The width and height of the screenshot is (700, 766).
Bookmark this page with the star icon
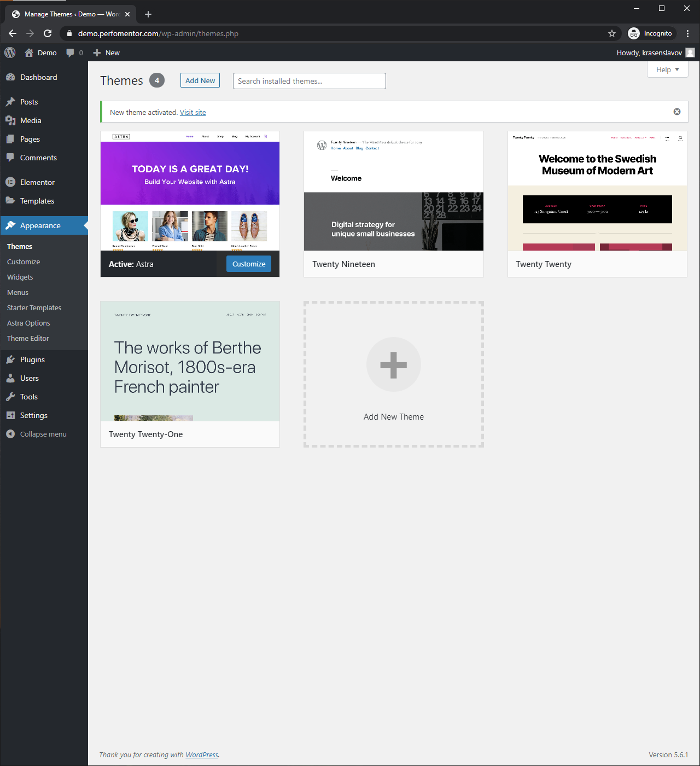click(611, 33)
